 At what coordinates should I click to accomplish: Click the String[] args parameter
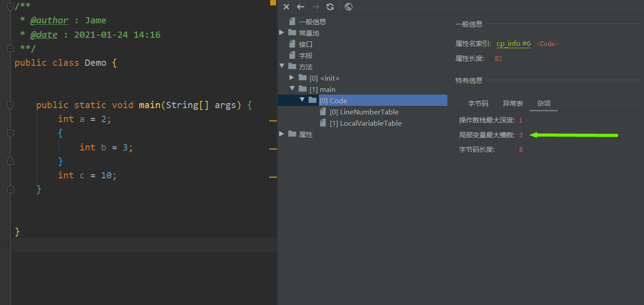201,105
